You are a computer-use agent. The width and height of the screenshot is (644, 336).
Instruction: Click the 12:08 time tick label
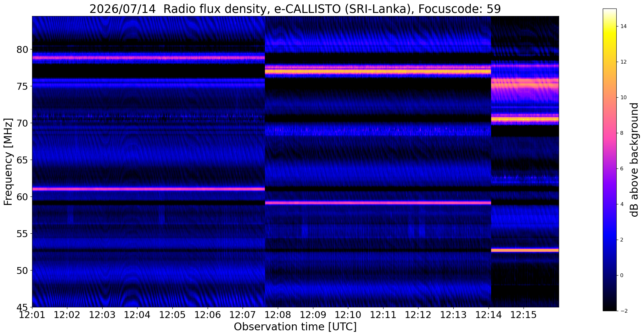277,315
